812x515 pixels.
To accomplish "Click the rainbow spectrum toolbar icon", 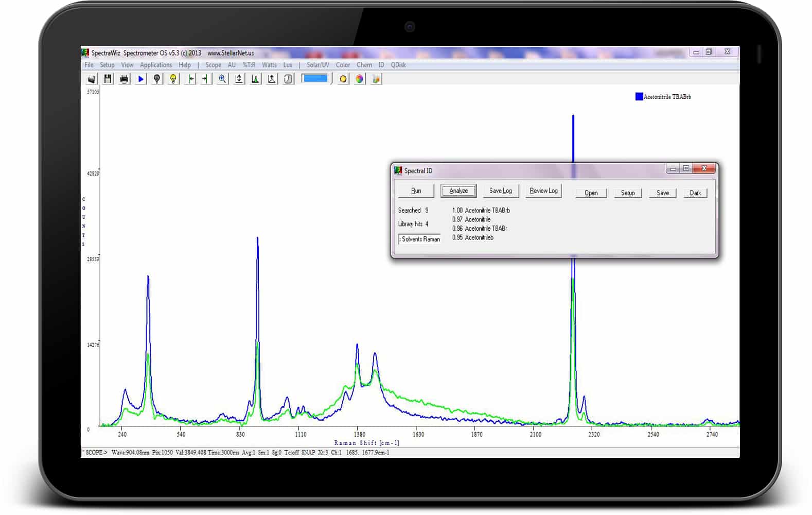I will click(376, 79).
